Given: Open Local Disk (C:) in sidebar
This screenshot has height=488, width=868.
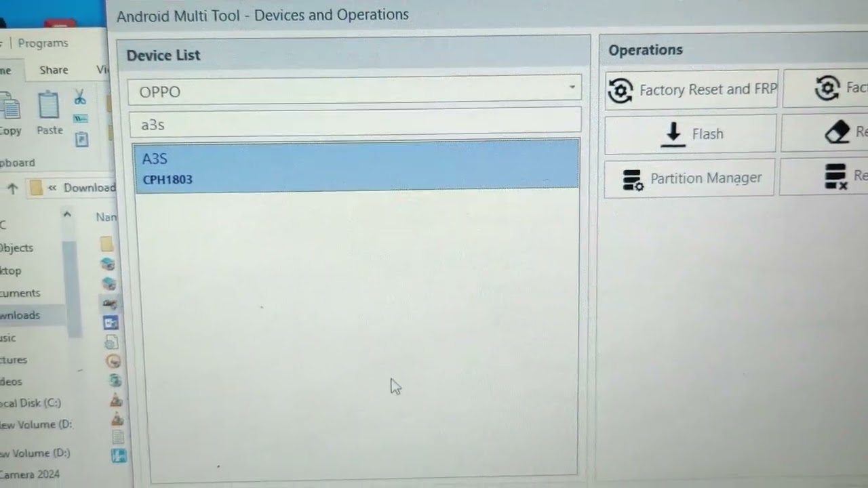Looking at the screenshot, I should [x=31, y=403].
